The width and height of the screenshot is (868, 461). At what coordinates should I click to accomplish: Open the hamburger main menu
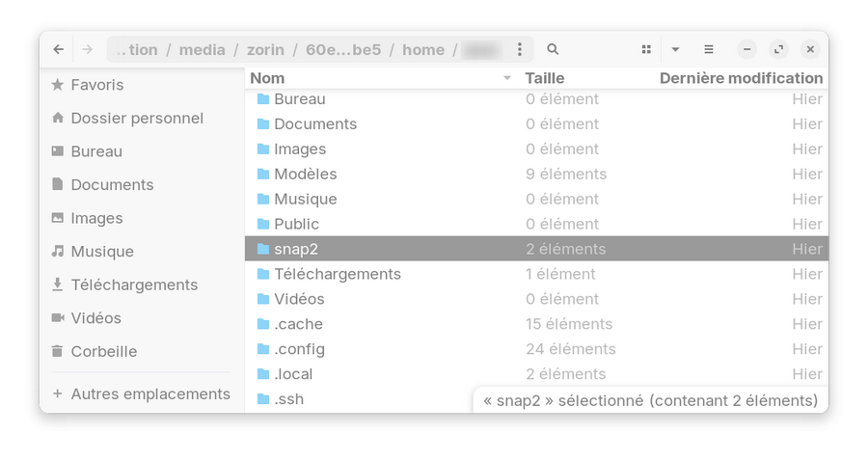tap(709, 49)
